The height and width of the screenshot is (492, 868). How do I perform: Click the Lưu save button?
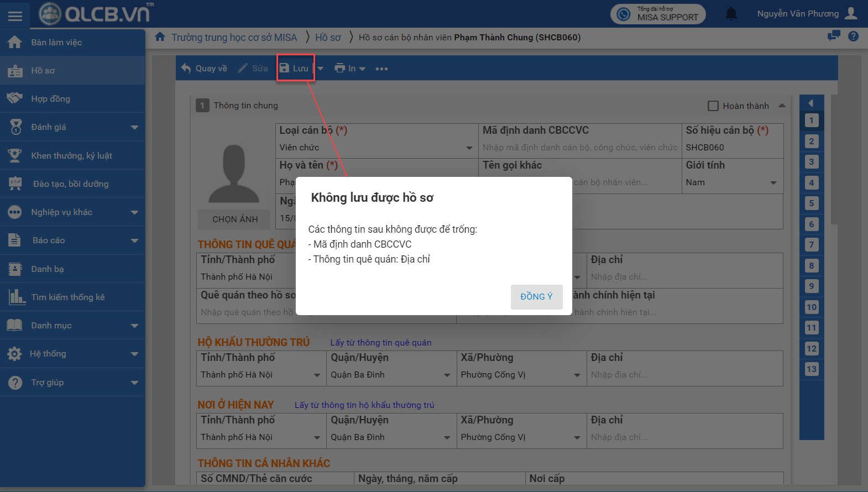point(295,69)
